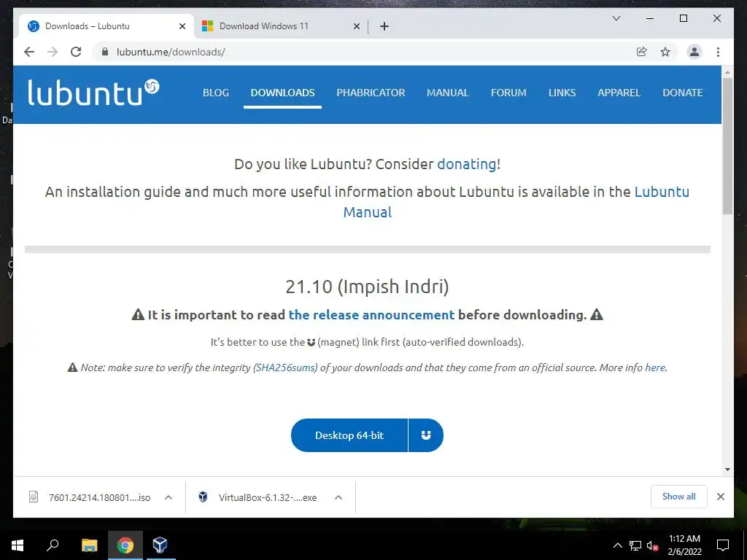This screenshot has width=747, height=560.
Task: Click the Lubuntu logo in the header
Action: click(x=93, y=93)
